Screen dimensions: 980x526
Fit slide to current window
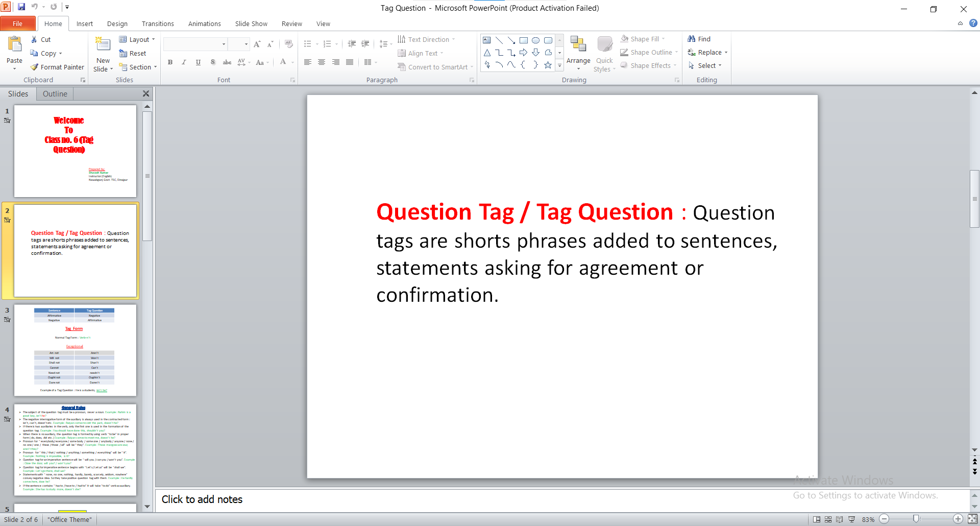pyautogui.click(x=972, y=519)
